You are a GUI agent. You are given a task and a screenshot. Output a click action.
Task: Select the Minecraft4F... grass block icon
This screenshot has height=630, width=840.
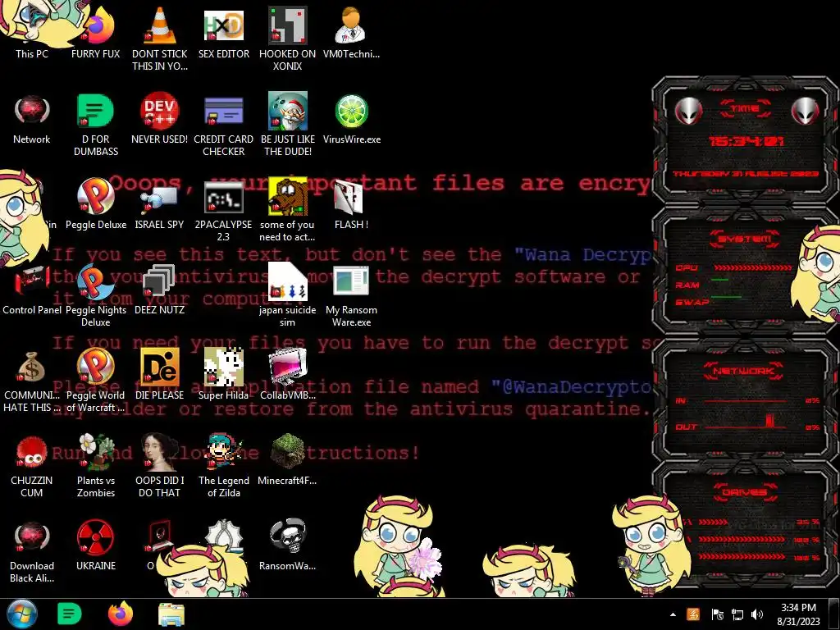(288, 459)
